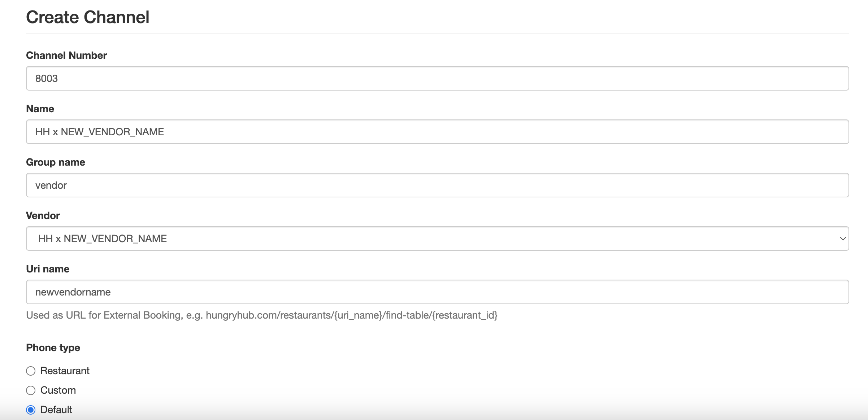Click the "Channel Number" field label
The width and height of the screenshot is (868, 420).
click(x=66, y=55)
